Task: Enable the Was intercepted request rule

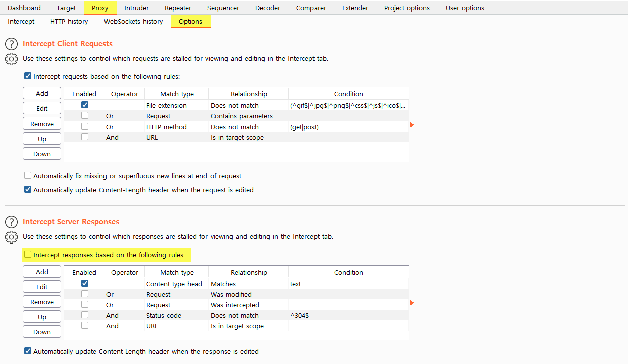Action: pyautogui.click(x=84, y=305)
